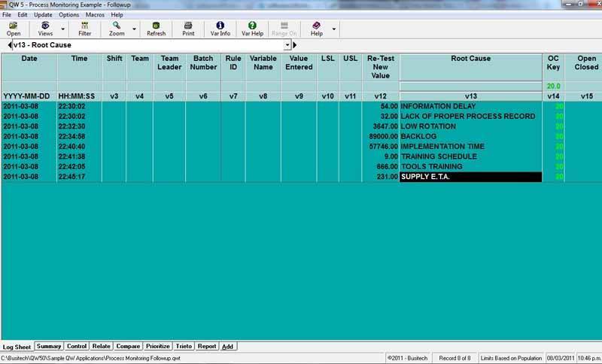Switch to the Control tab

click(77, 346)
